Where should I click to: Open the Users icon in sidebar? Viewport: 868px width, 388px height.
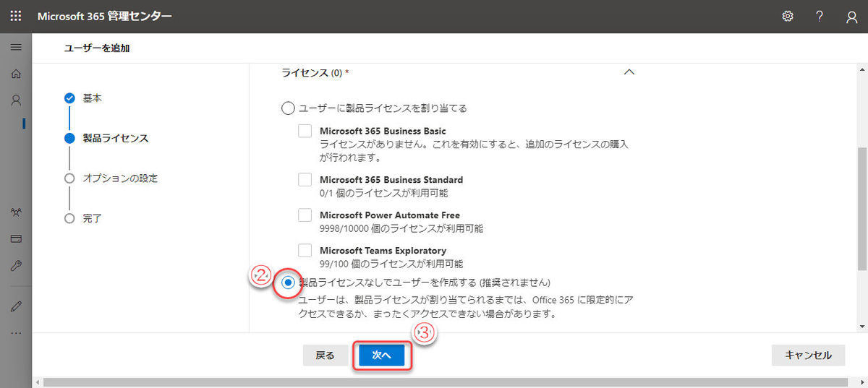pos(16,100)
